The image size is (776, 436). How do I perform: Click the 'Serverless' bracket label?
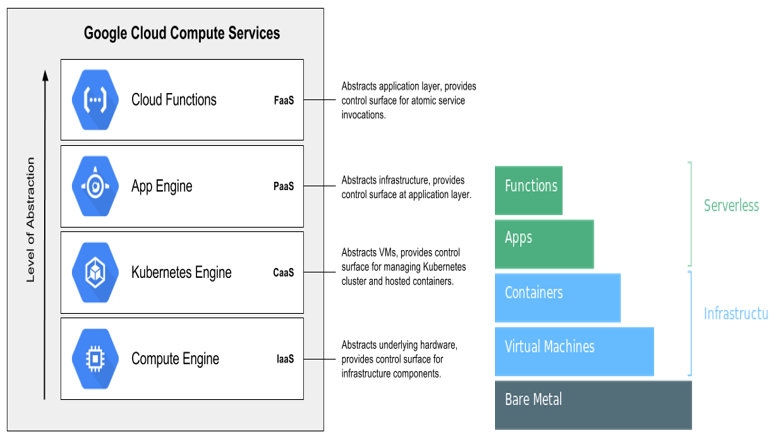tap(731, 205)
